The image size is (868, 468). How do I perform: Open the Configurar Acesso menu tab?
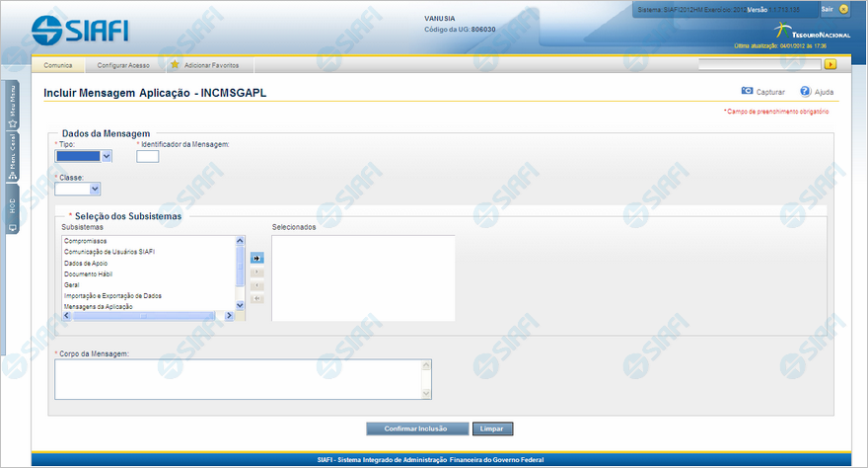coord(123,65)
